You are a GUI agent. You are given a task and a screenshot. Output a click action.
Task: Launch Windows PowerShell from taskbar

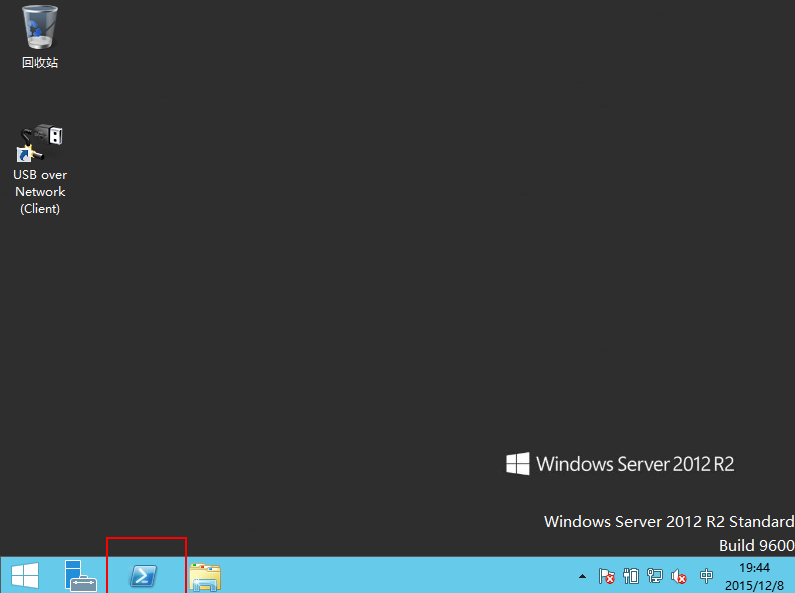click(144, 576)
